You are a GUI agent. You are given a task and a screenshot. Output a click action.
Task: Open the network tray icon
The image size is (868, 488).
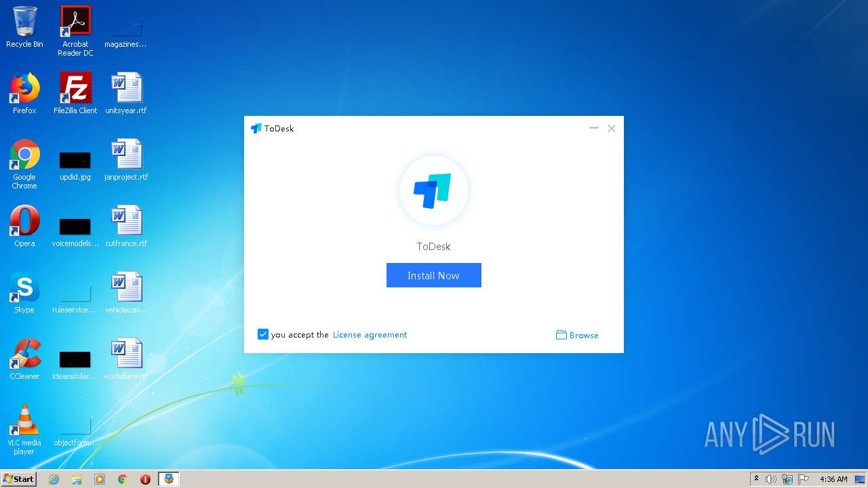coord(787,479)
